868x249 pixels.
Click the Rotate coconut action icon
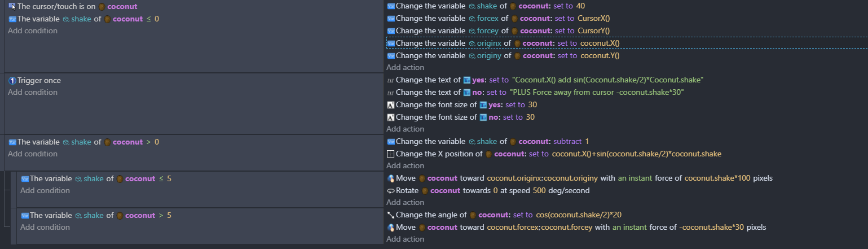point(390,190)
